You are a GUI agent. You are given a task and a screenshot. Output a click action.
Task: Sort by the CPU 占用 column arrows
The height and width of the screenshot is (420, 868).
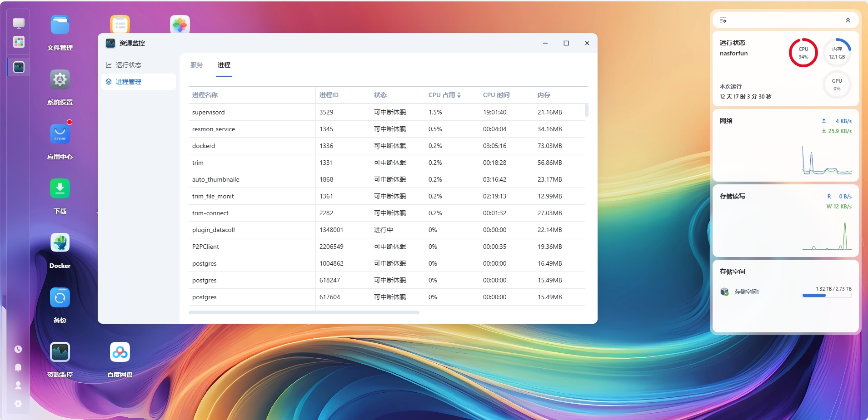click(x=459, y=95)
